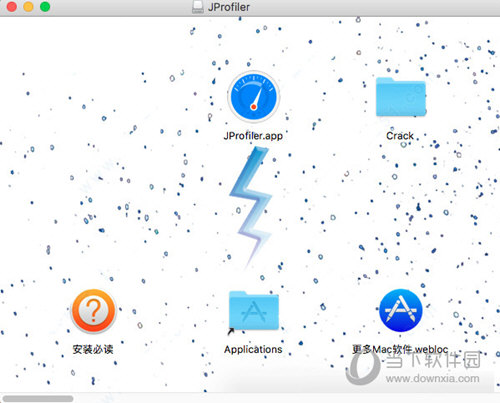Click the 更多Mac软件.webloc file name
This screenshot has height=403, width=500.
[x=400, y=349]
